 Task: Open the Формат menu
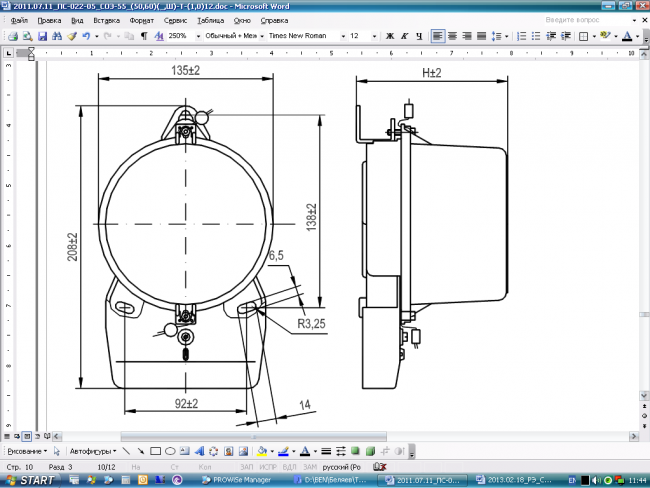[x=142, y=20]
